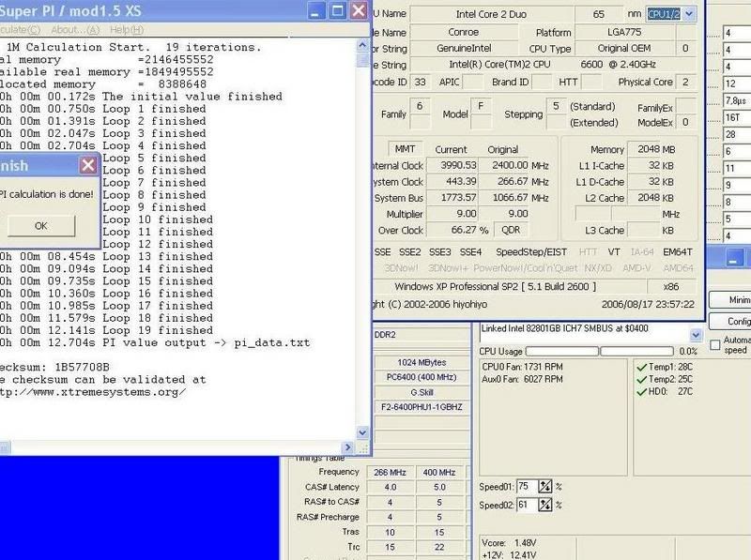Click the 'GenuineIntel' vendor string field
The image size is (751, 560).
coord(464,49)
